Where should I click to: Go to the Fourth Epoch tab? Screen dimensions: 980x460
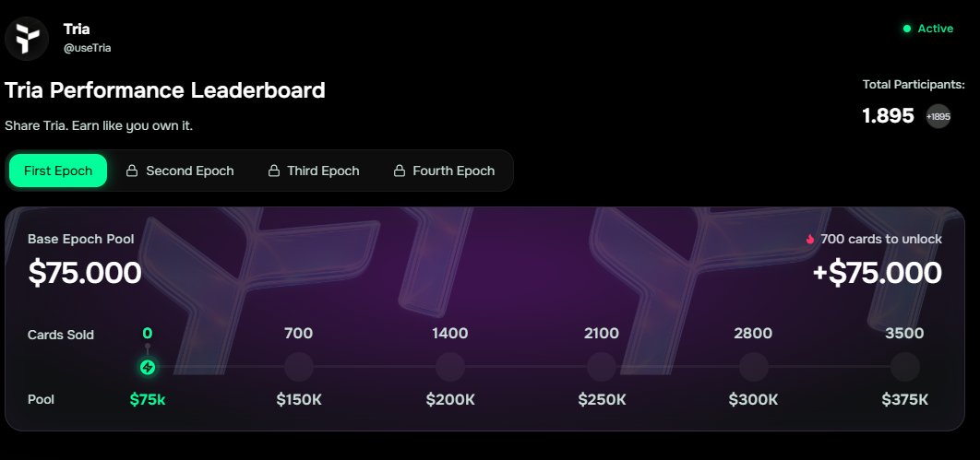pos(453,171)
